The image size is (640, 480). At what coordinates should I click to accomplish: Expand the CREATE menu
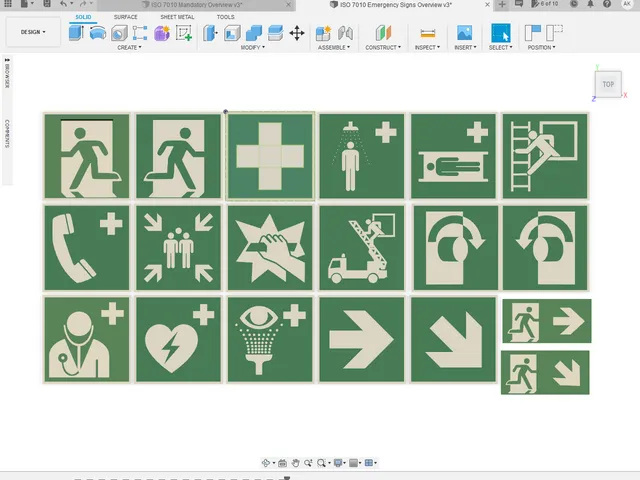[129, 47]
